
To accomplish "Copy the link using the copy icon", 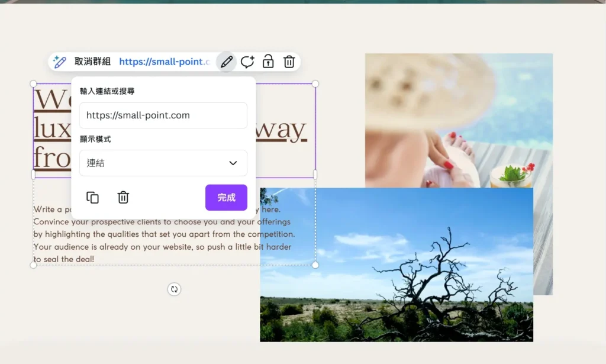I will click(92, 198).
